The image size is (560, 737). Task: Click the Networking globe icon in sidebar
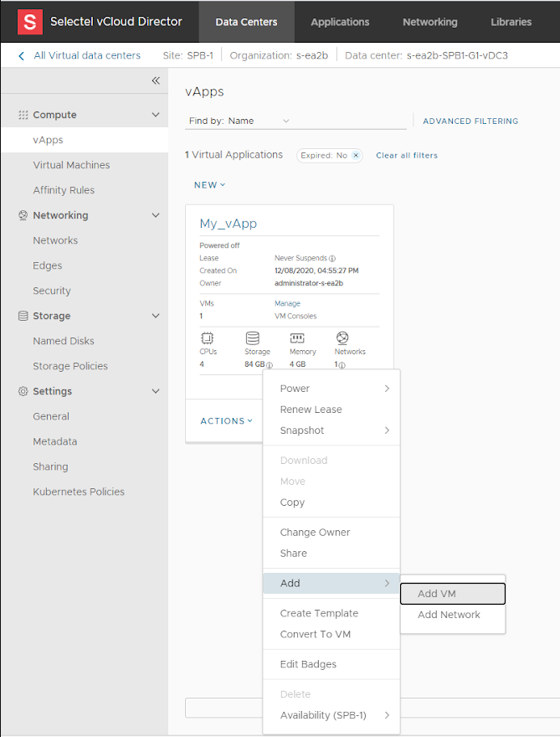tap(23, 215)
